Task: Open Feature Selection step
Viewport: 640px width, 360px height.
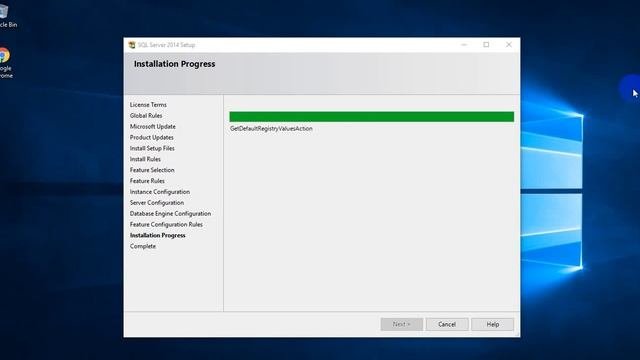Action: click(152, 170)
